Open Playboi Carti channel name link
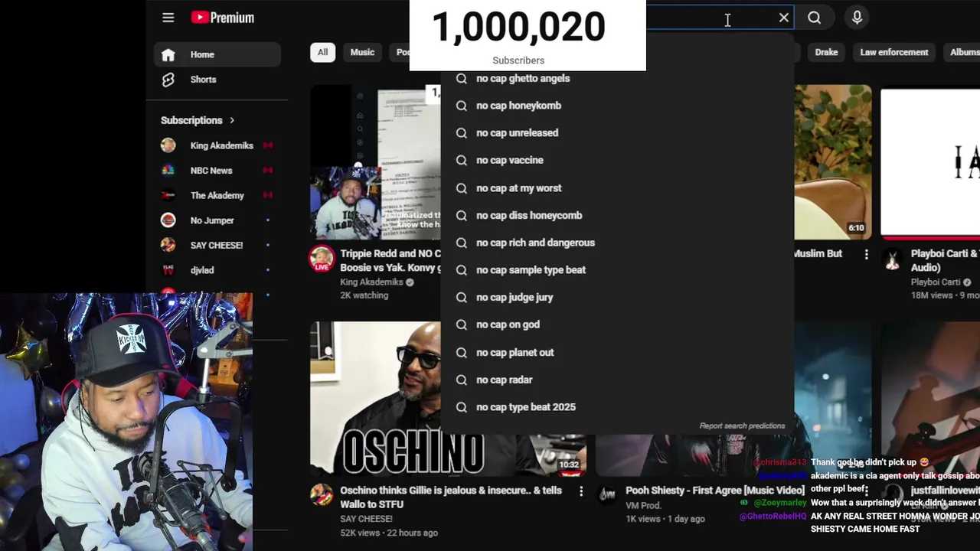Screen dimensions: 980x551 pyautogui.click(x=935, y=282)
